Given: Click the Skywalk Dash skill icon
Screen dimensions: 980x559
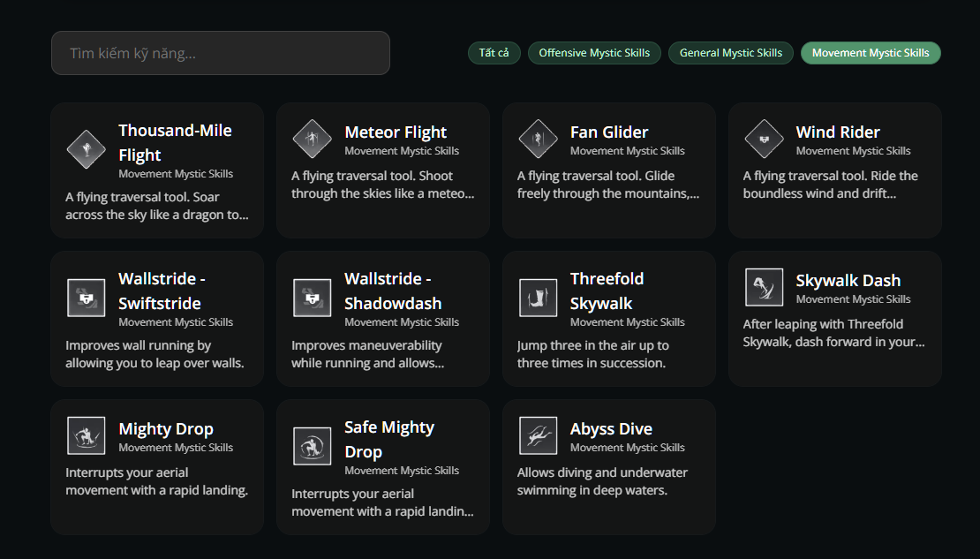Looking at the screenshot, I should click(765, 287).
